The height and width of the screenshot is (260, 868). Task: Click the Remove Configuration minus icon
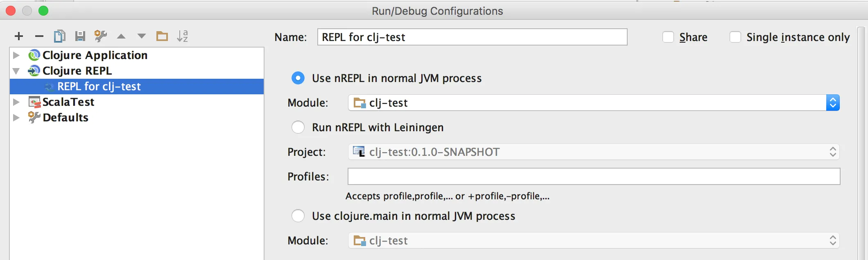coord(39,36)
